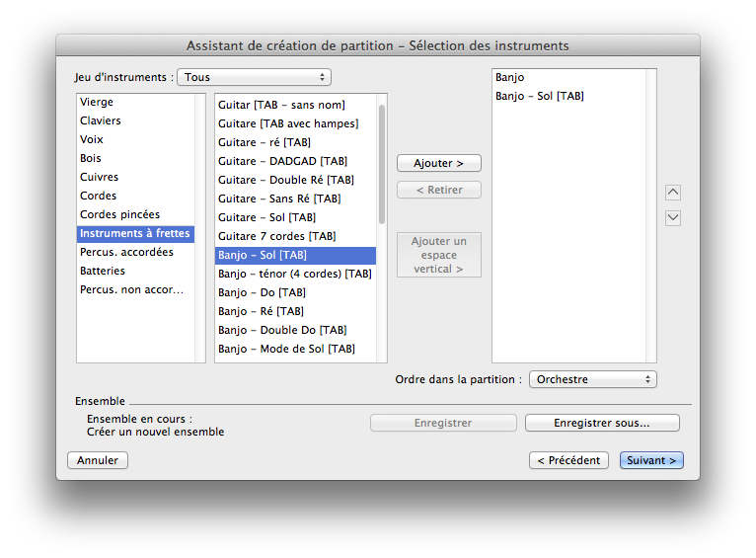Screen dimensions: 756x558
Task: Select Guitare 7 cordes [TAB] instrument
Action: pos(276,236)
